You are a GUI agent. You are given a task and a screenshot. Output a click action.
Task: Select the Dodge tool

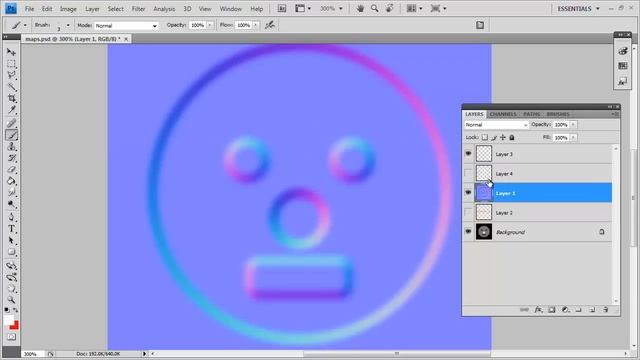pyautogui.click(x=11, y=204)
